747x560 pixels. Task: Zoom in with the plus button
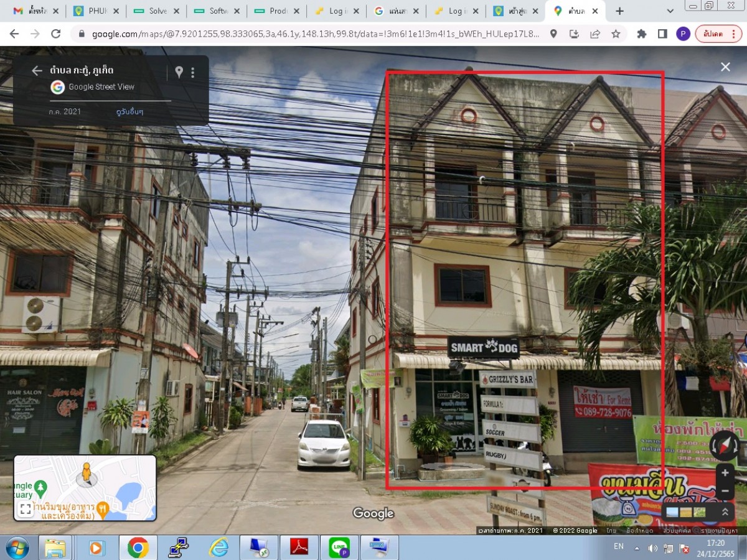point(725,473)
